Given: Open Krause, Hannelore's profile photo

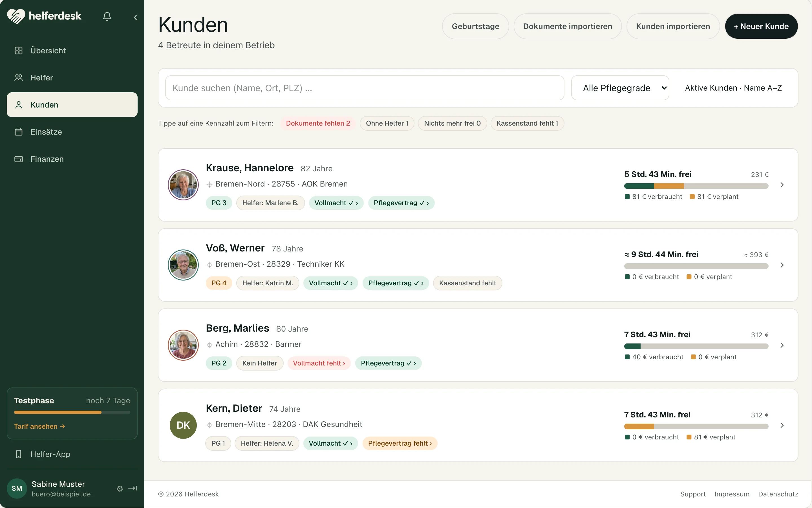Looking at the screenshot, I should (x=183, y=185).
